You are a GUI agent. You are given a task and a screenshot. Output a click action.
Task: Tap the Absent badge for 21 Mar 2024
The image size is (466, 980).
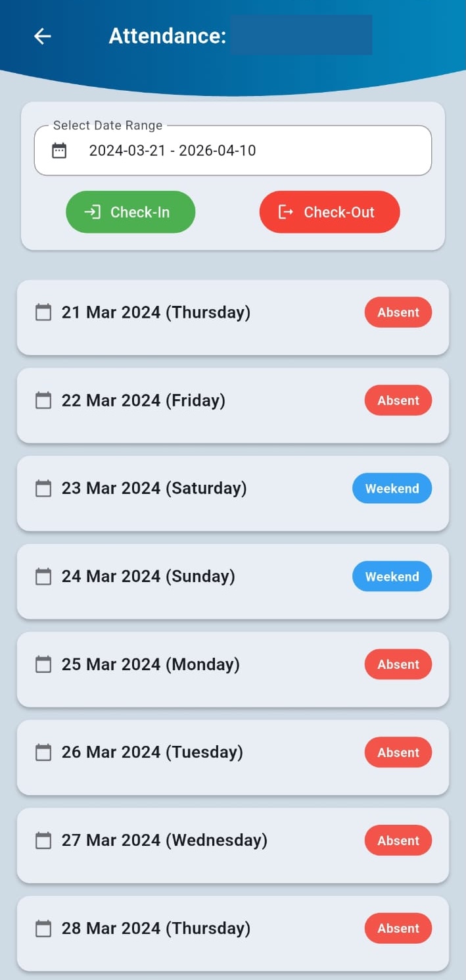398,312
